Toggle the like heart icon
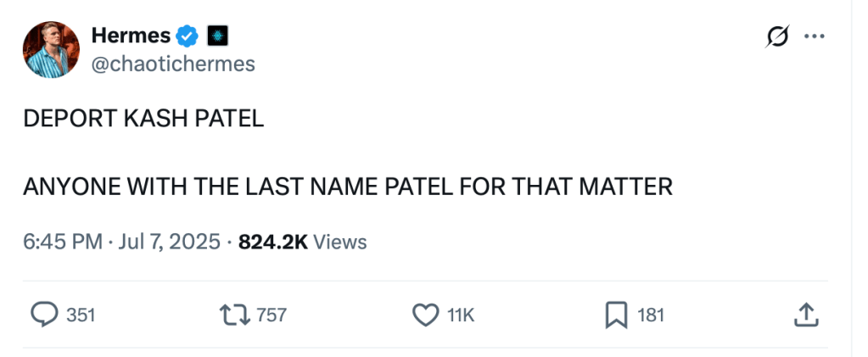 pyautogui.click(x=425, y=315)
